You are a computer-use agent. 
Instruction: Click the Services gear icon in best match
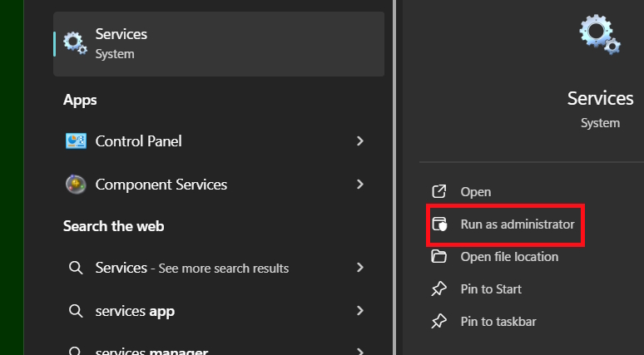coord(76,43)
